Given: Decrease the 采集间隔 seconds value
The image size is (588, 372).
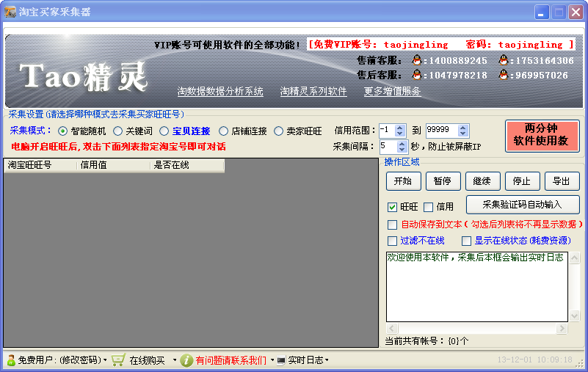Looking at the screenshot, I should coord(402,149).
